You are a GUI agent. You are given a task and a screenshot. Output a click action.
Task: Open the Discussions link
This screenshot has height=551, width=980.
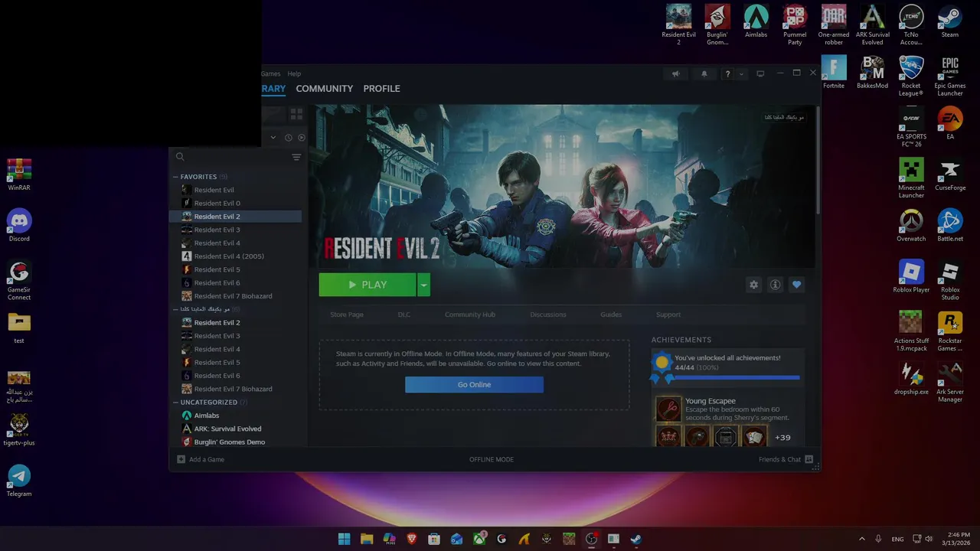coord(548,315)
